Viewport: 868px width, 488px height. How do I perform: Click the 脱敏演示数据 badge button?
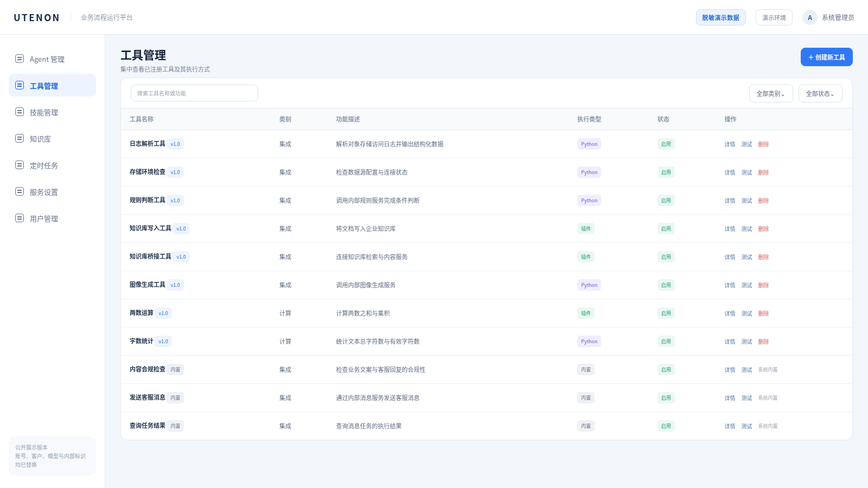click(721, 17)
